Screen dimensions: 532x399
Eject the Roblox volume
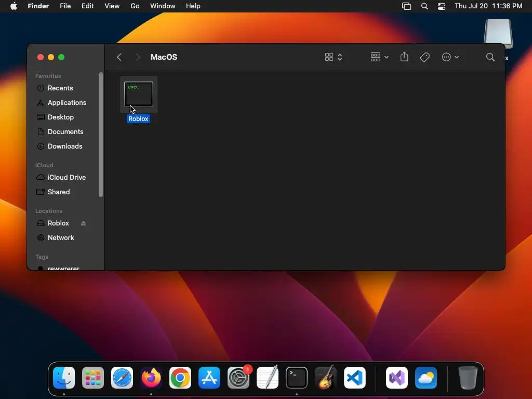[84, 223]
